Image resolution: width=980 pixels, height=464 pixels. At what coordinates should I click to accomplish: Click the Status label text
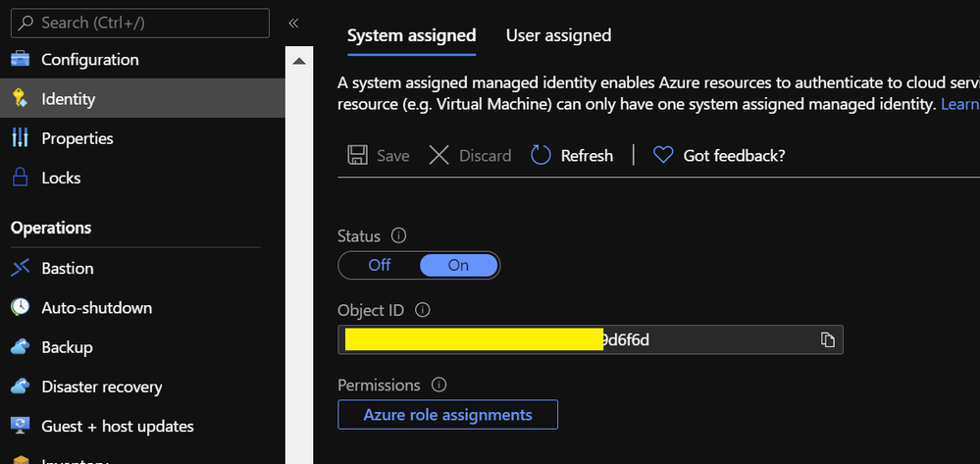point(359,235)
